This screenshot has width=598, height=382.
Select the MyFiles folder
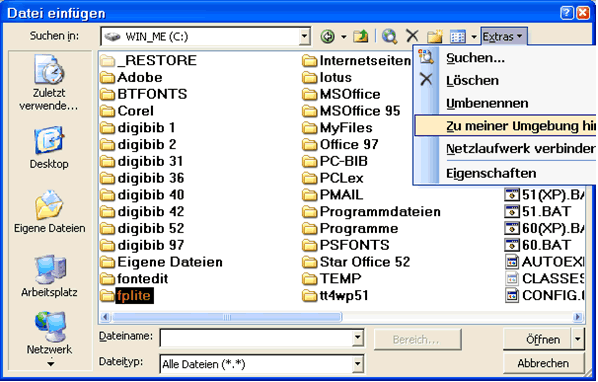pyautogui.click(x=338, y=128)
